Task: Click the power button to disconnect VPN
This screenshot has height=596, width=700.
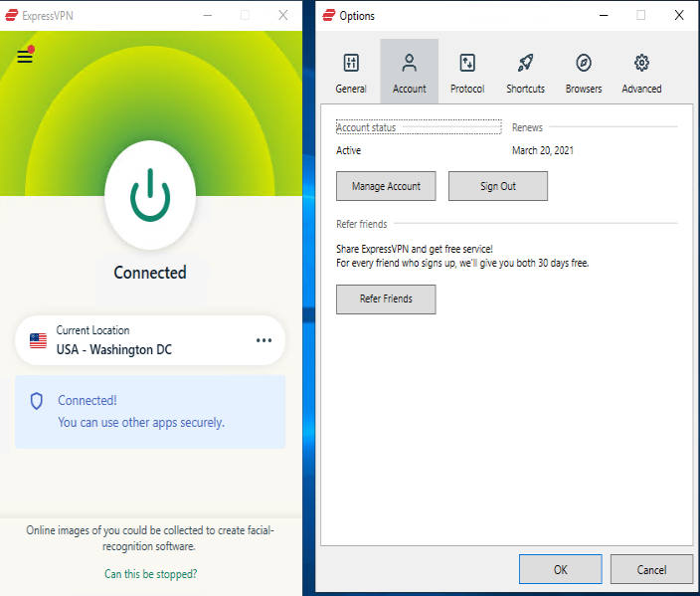Action: [x=150, y=195]
